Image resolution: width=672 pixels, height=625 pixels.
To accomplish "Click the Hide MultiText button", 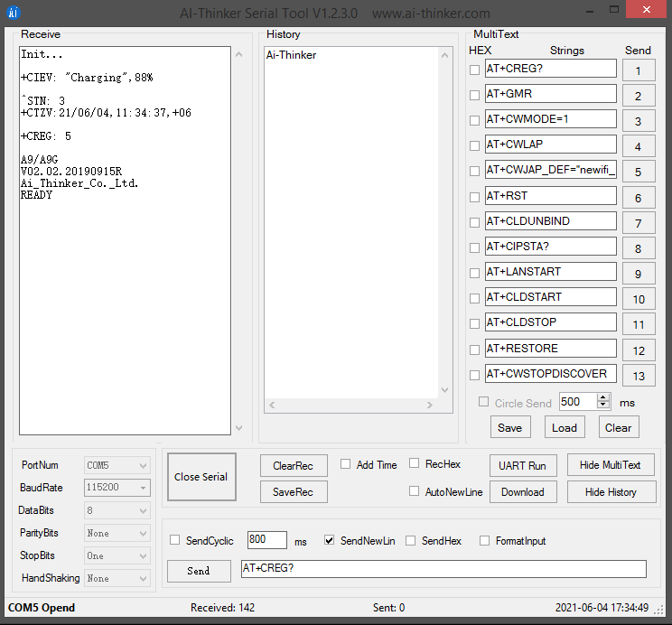I will click(611, 464).
